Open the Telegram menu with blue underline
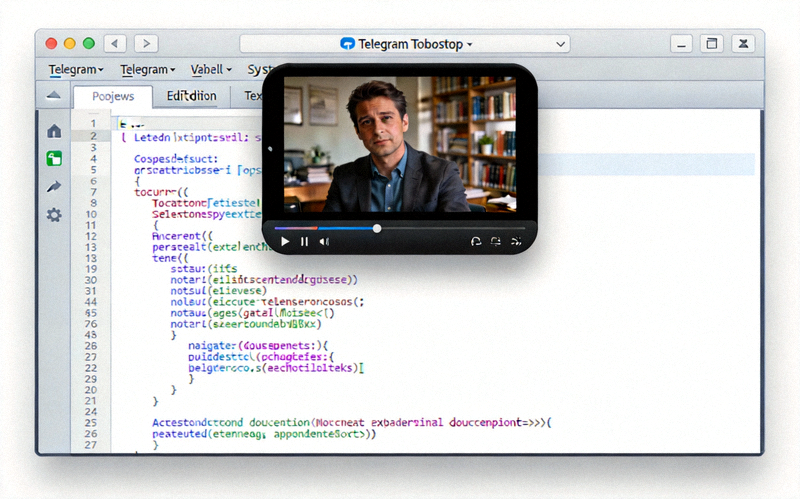 (x=76, y=69)
